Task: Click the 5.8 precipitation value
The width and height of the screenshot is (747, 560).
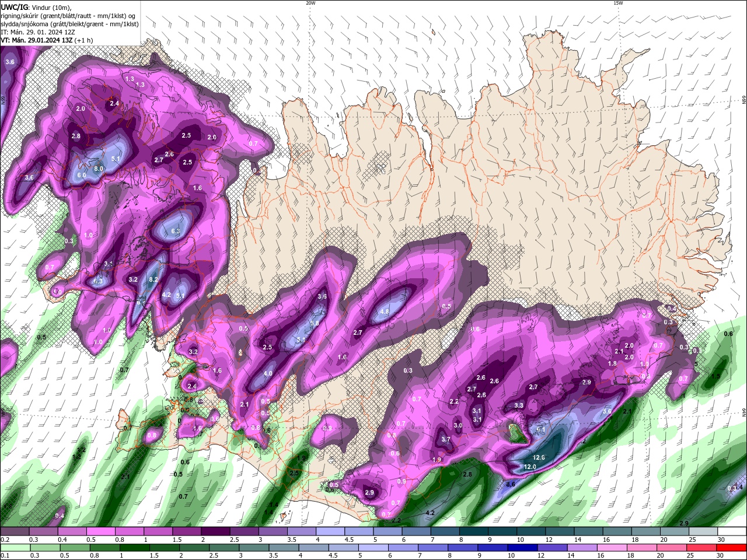Action: point(315,323)
